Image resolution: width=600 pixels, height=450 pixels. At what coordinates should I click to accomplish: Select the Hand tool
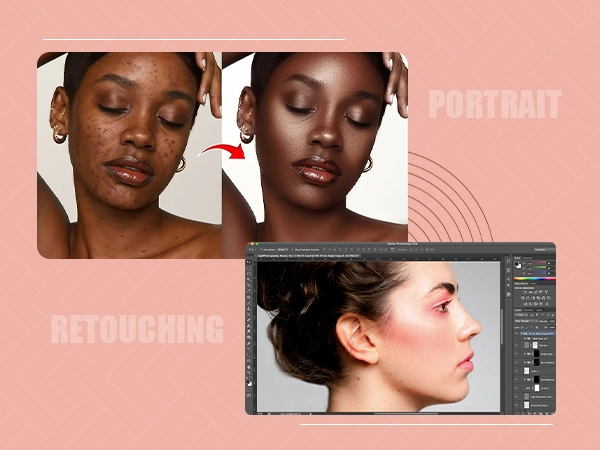(x=249, y=367)
